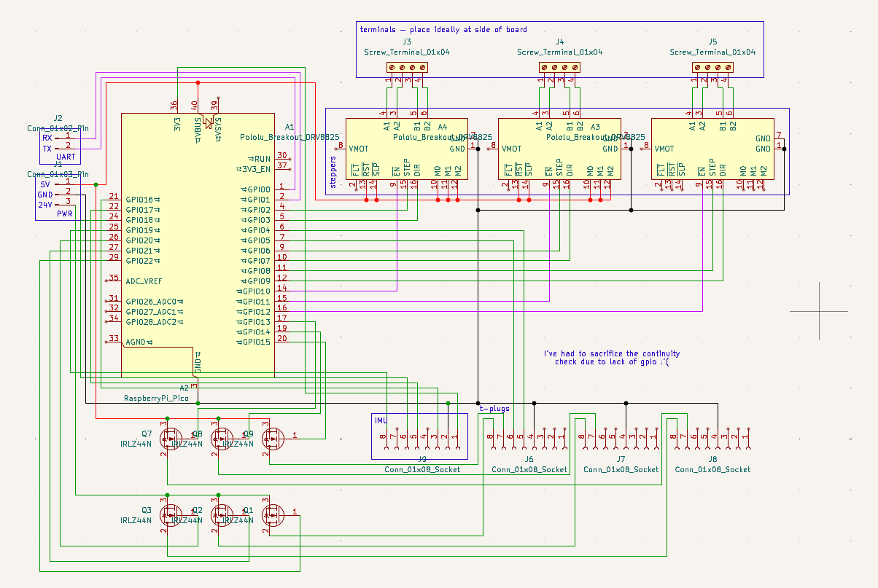The width and height of the screenshot is (878, 588).
Task: Click the 'J7' reference label
Action: click(x=621, y=459)
